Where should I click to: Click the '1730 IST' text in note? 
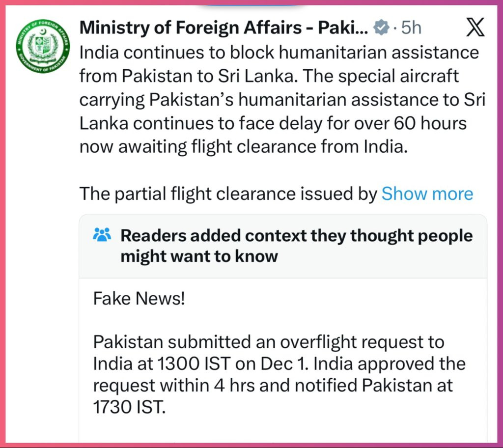[129, 407]
